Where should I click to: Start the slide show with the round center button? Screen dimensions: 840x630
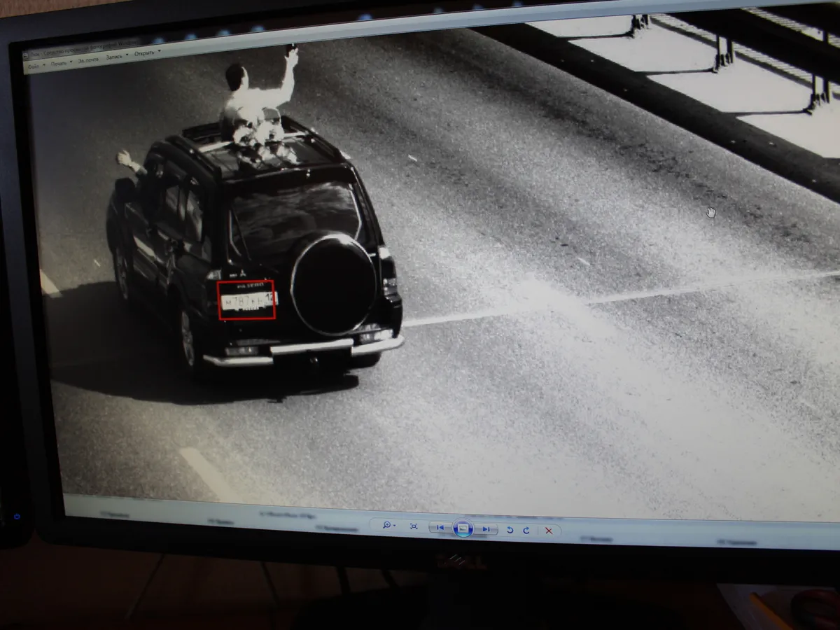(x=463, y=528)
